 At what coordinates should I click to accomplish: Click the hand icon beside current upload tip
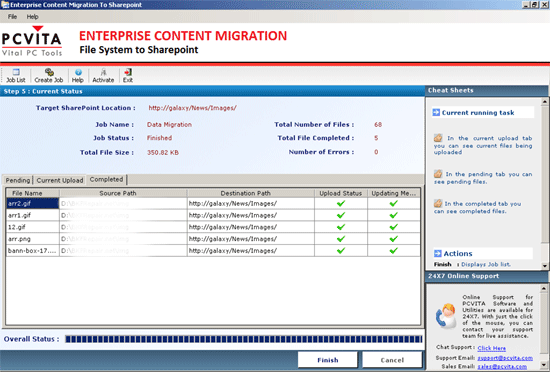click(438, 137)
